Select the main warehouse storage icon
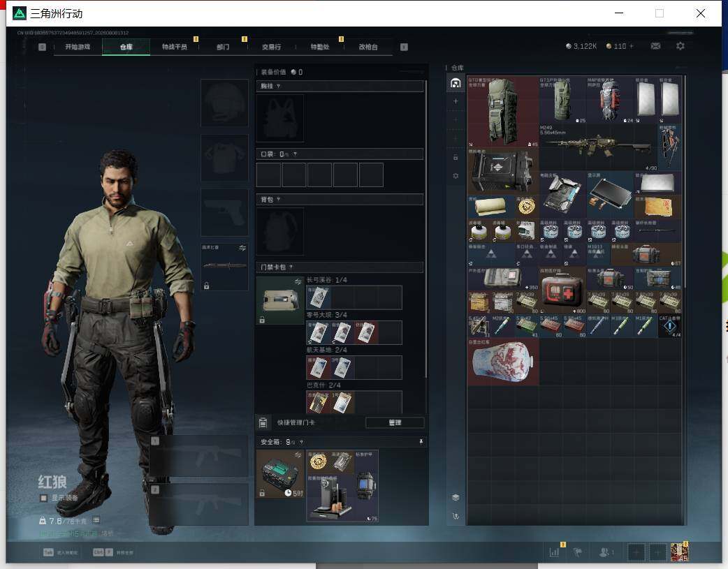 [x=456, y=83]
